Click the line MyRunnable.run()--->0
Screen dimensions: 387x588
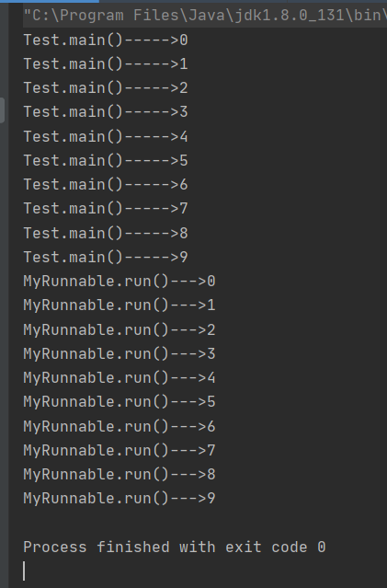click(120, 282)
